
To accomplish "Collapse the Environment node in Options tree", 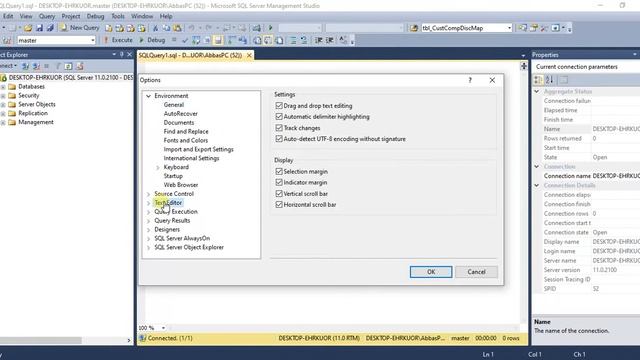I will pyautogui.click(x=149, y=96).
